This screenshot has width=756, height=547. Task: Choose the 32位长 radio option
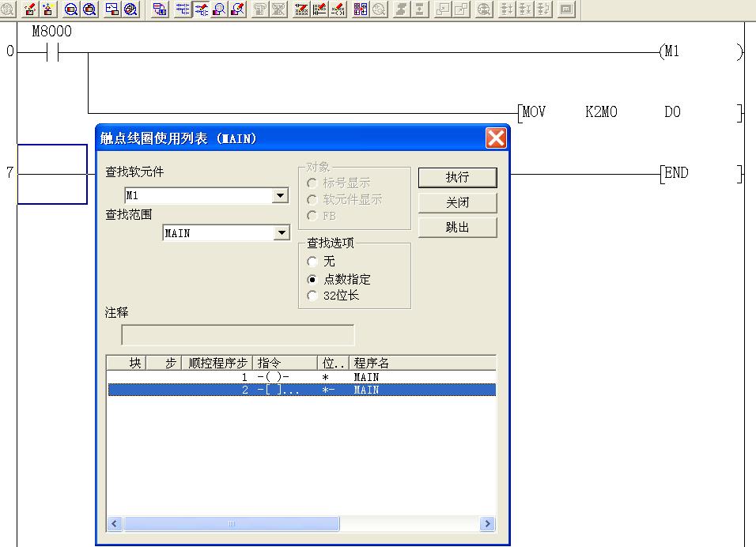tap(313, 296)
